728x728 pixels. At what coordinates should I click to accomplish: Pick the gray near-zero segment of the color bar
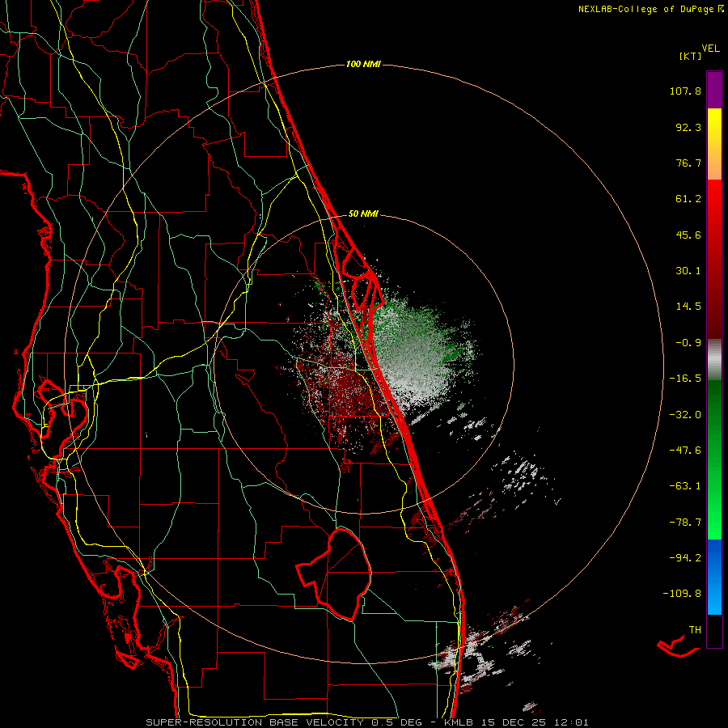pyautogui.click(x=714, y=360)
